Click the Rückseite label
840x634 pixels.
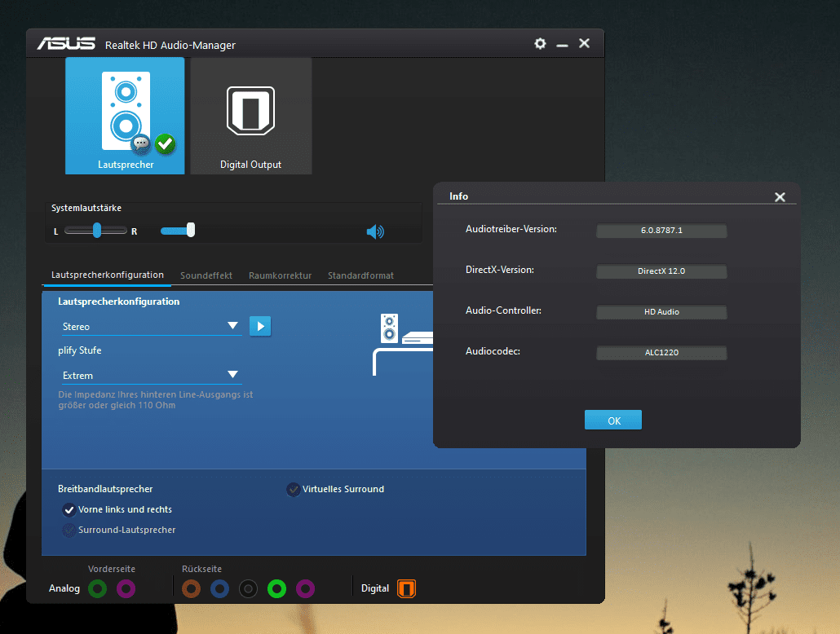pyautogui.click(x=201, y=569)
